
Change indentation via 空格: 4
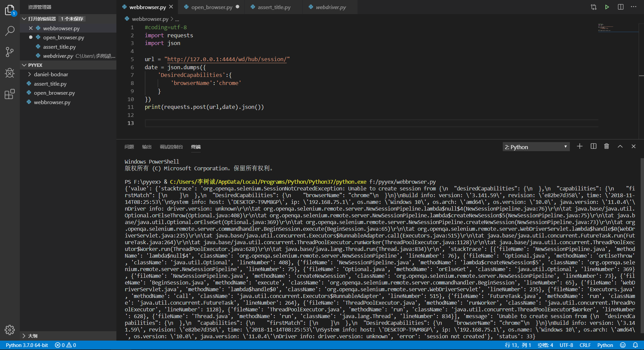pos(545,345)
